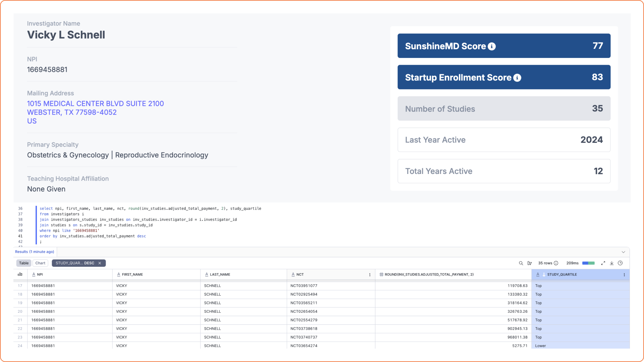This screenshot has height=362, width=644.
Task: Expand results to full screen
Action: [603, 263]
